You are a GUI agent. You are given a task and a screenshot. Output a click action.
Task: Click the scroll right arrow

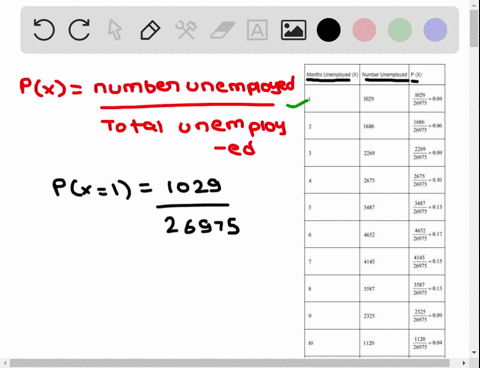[464, 363]
